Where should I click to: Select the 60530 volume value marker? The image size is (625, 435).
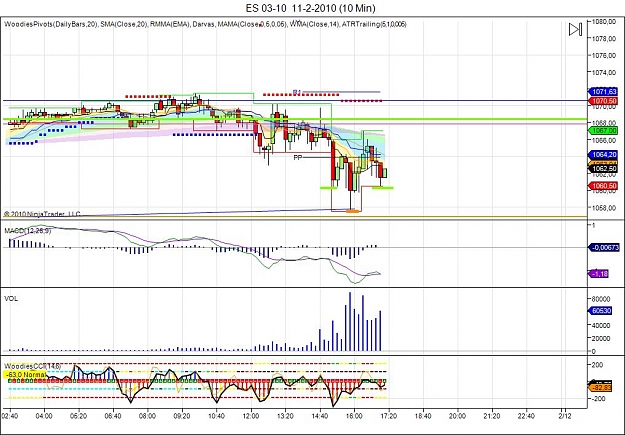point(601,311)
